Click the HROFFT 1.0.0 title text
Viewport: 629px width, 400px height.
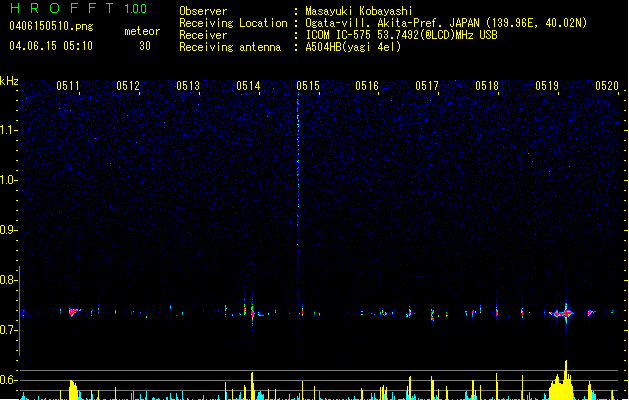[x=79, y=8]
